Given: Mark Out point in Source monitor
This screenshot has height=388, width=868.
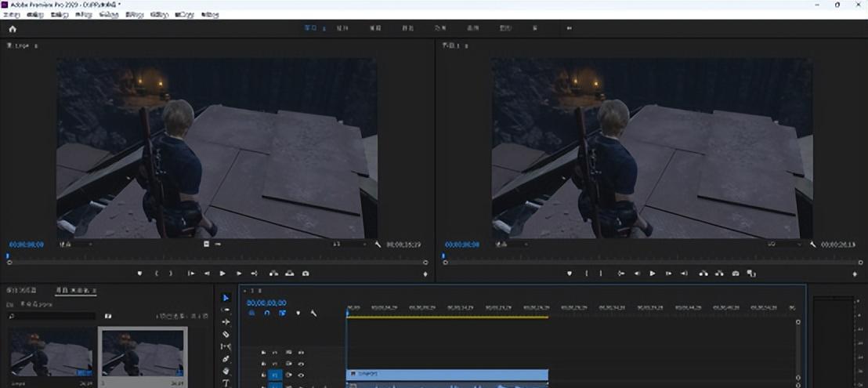Looking at the screenshot, I should [x=171, y=274].
